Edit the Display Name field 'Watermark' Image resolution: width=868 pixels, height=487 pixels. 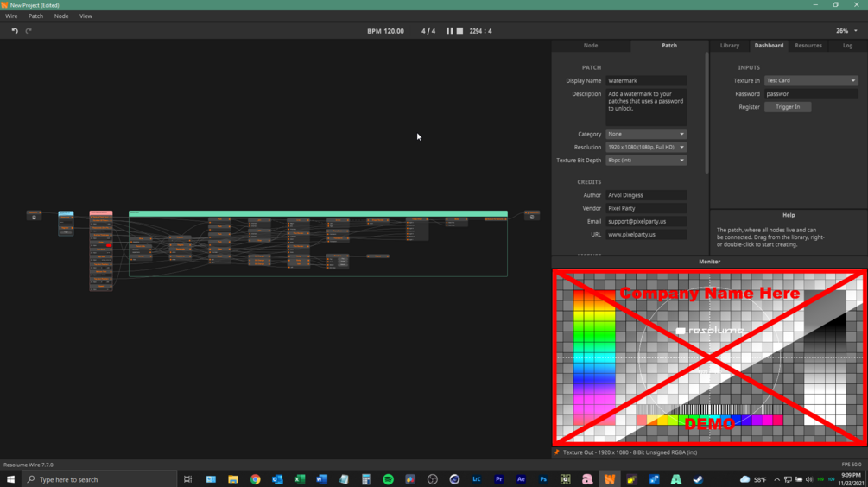point(646,81)
